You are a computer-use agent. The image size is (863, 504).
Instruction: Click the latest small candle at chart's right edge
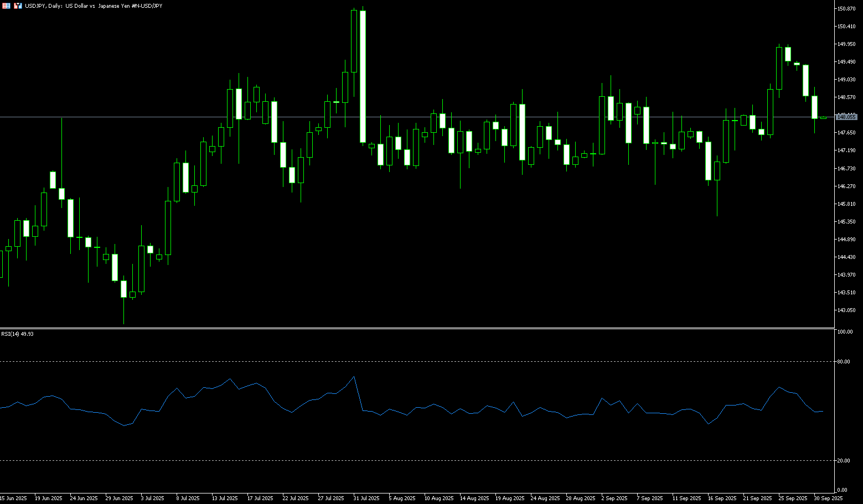pyautogui.click(x=823, y=117)
